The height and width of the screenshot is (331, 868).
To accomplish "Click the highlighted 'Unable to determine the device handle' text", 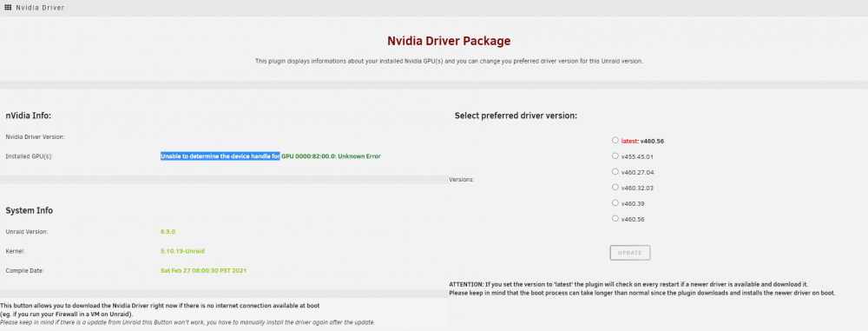I will point(220,156).
